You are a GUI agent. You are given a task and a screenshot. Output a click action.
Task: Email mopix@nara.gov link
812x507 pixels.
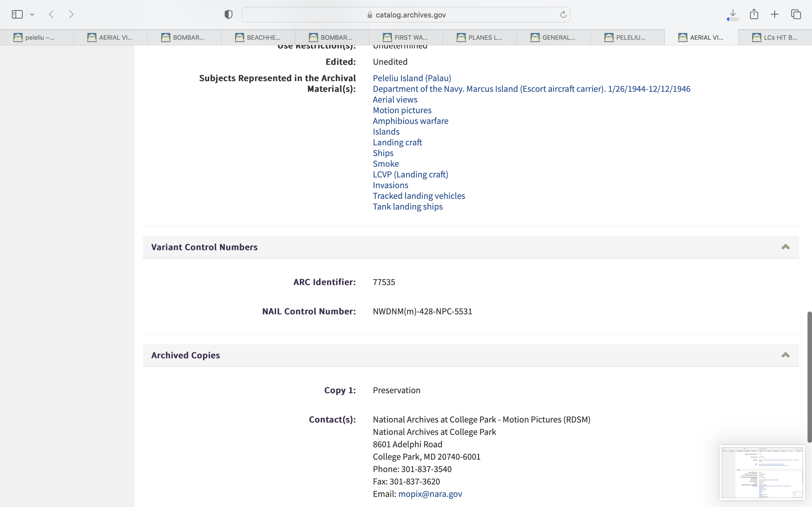[430, 493]
